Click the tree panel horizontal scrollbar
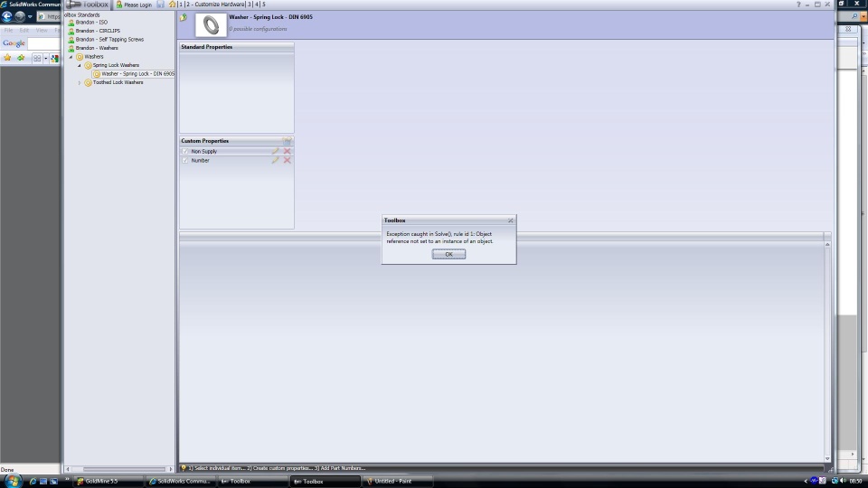Image resolution: width=868 pixels, height=488 pixels. pos(119,469)
